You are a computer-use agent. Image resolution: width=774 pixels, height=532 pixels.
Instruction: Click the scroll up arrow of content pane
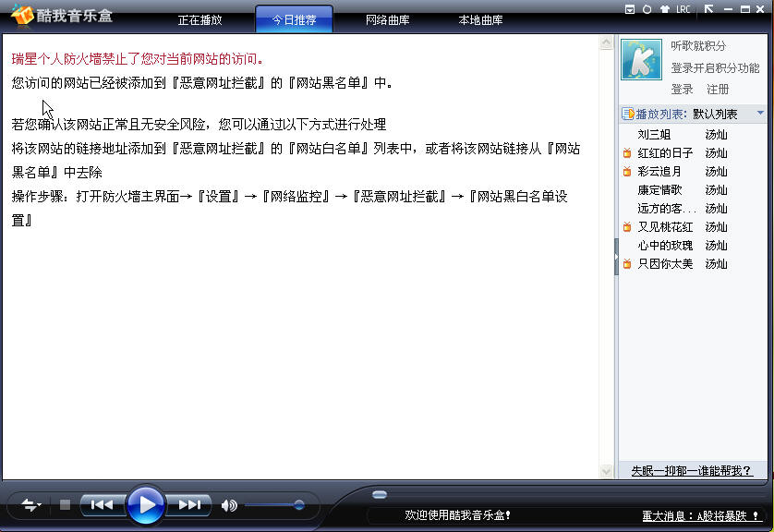click(606, 42)
